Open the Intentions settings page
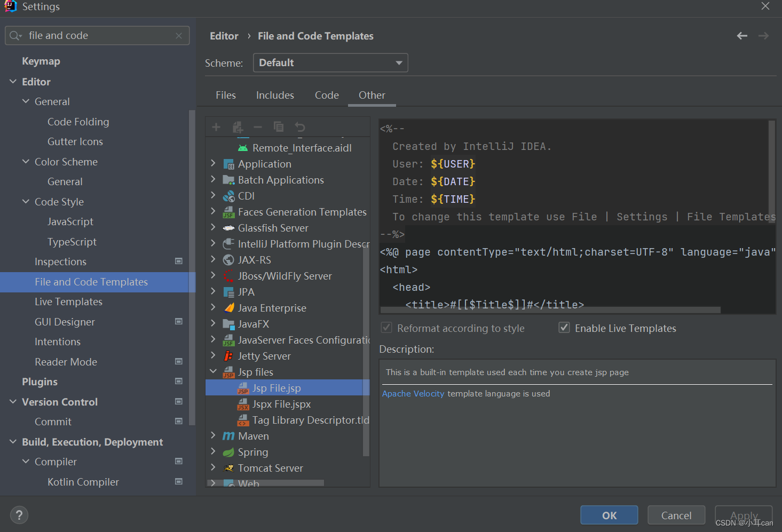The height and width of the screenshot is (532, 782). (x=58, y=342)
